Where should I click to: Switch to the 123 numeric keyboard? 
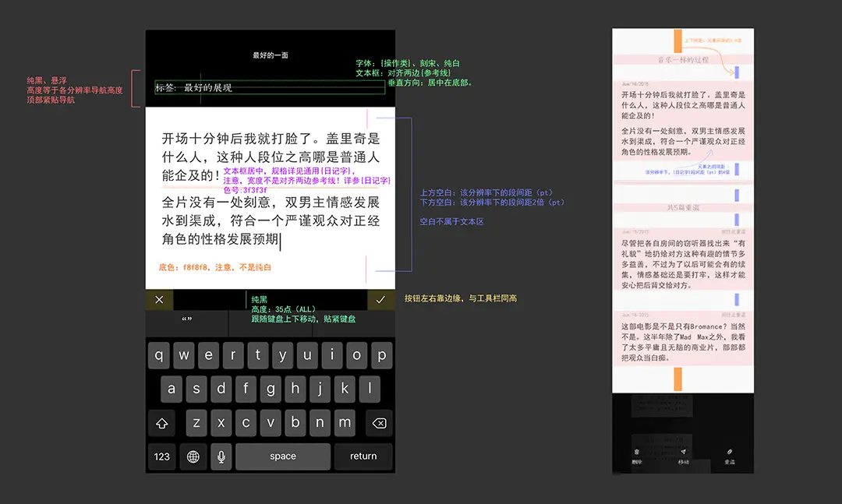pyautogui.click(x=162, y=456)
